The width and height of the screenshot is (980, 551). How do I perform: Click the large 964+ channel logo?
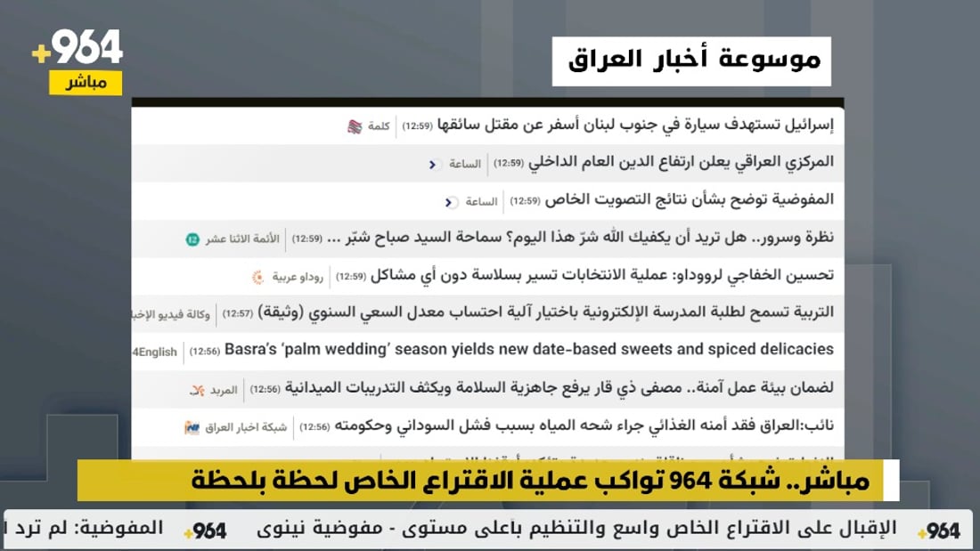coord(78,47)
